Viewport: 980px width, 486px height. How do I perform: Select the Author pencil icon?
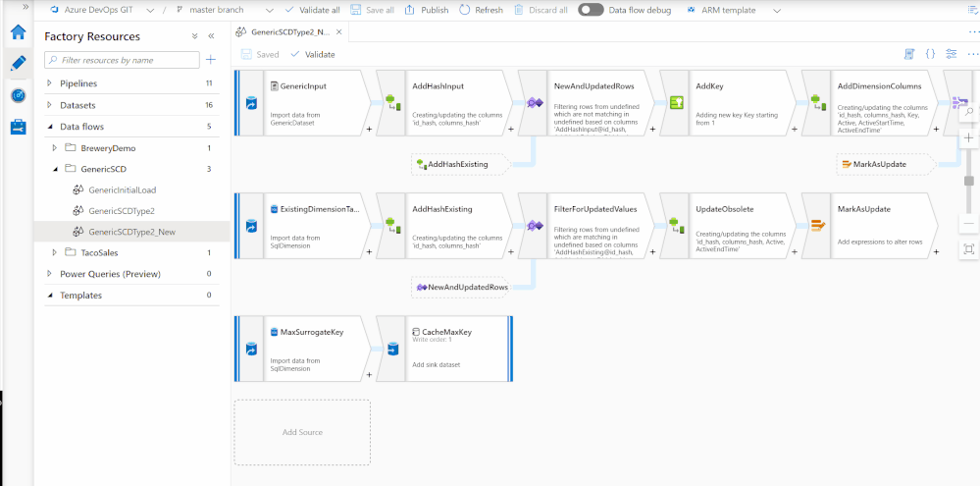(x=18, y=63)
